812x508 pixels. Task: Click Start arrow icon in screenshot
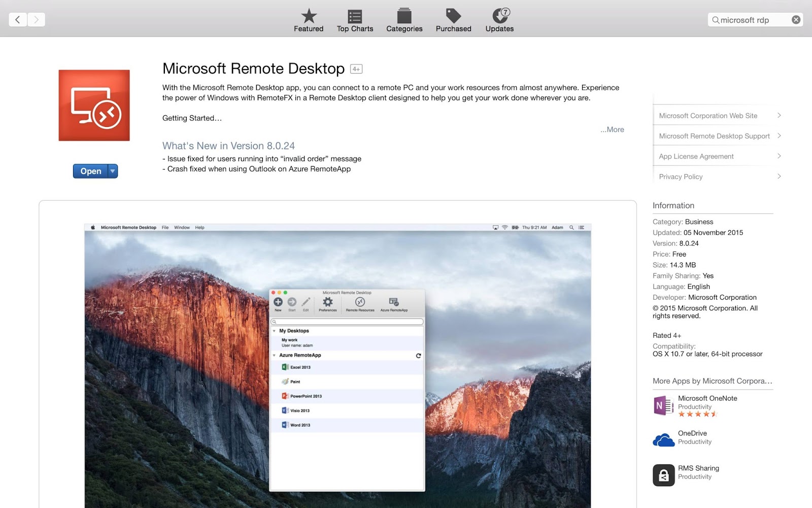[292, 302]
